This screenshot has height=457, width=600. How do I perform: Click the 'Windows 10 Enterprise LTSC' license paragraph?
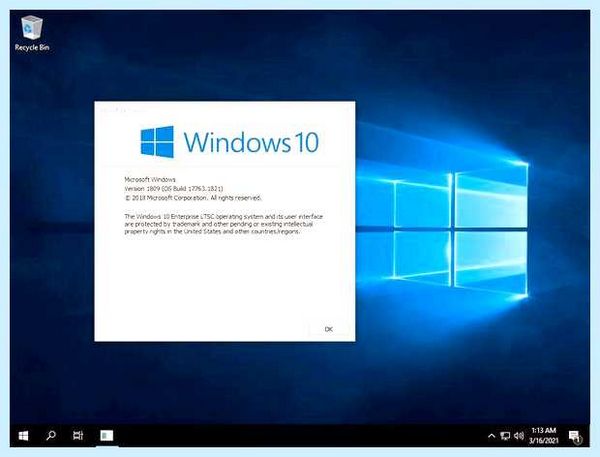click(x=223, y=224)
